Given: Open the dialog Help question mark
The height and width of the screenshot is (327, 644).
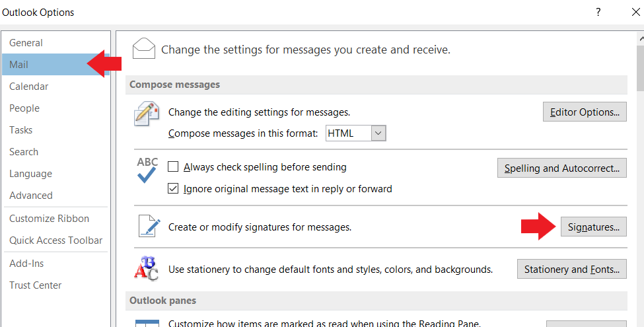Looking at the screenshot, I should tap(598, 12).
